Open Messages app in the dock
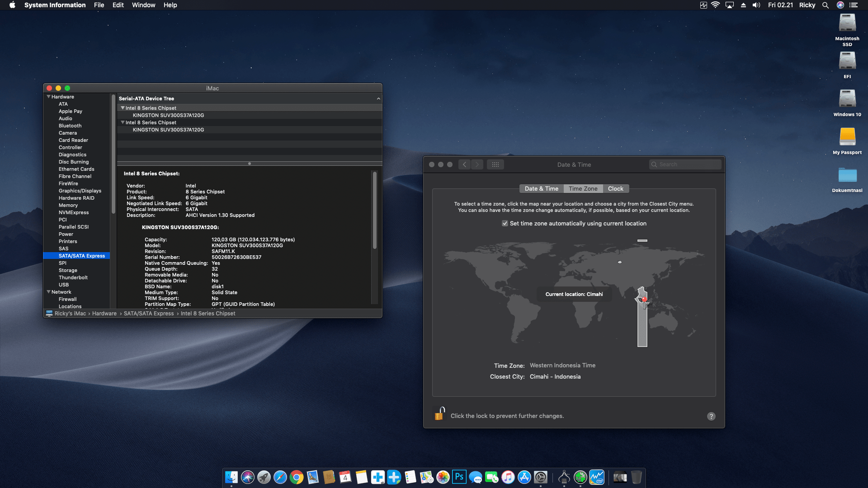868x488 pixels. click(476, 477)
